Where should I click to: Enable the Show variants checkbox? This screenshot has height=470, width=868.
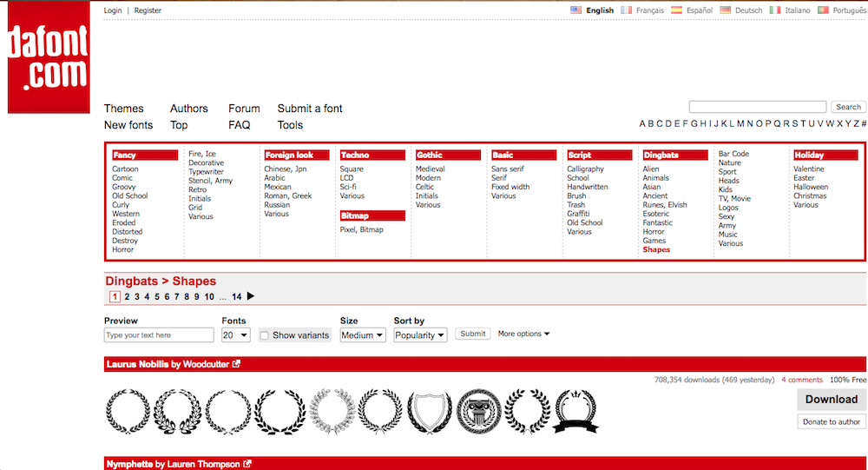[265, 335]
